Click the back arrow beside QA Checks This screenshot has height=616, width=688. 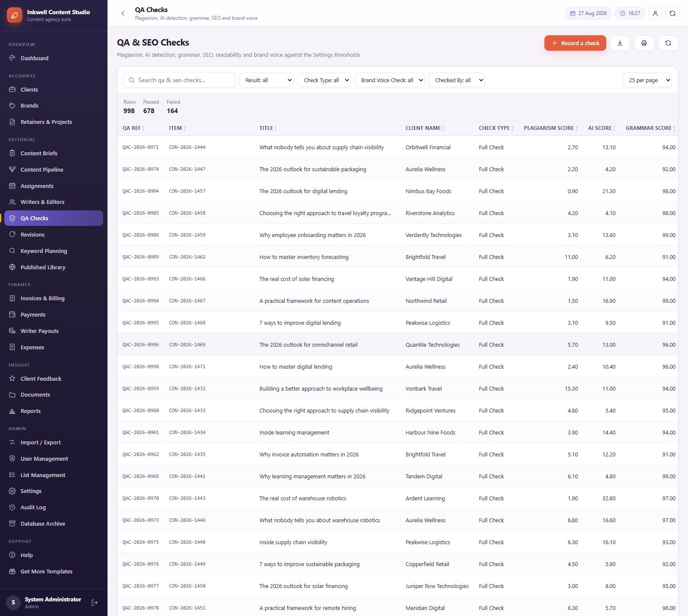pyautogui.click(x=123, y=13)
